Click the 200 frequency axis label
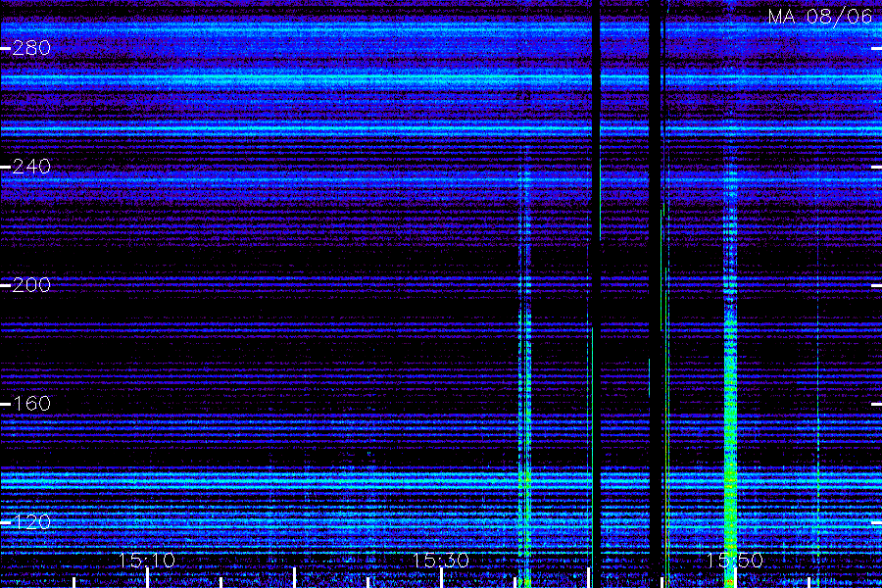This screenshot has width=882, height=588. (x=31, y=285)
